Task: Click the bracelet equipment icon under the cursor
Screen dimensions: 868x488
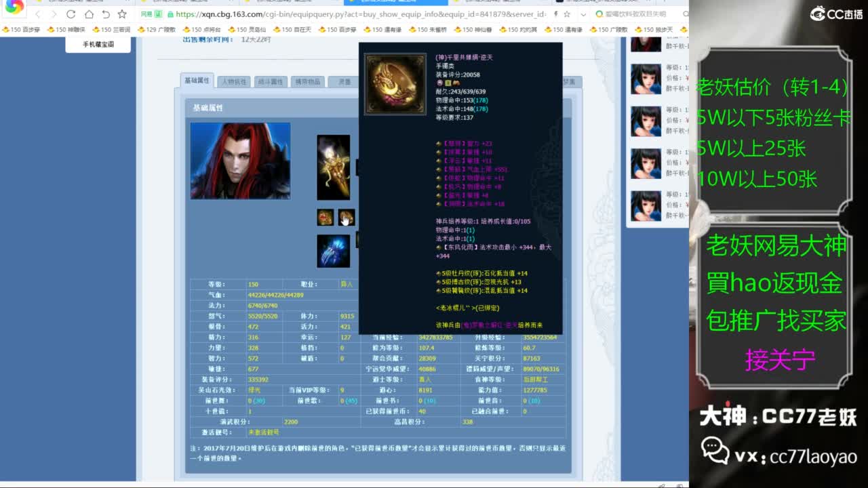Action: tap(347, 217)
